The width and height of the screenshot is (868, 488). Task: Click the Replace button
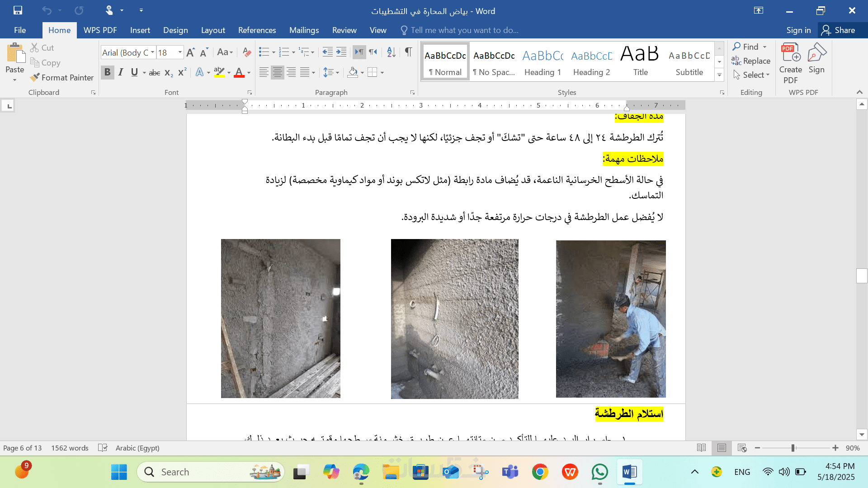point(750,61)
